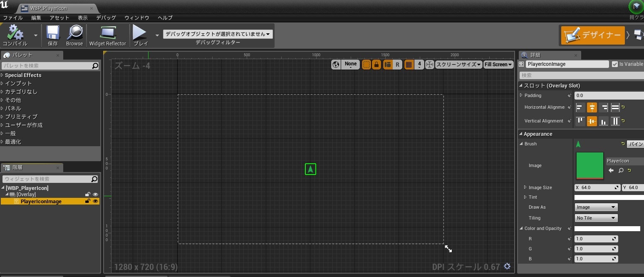
Task: Reset Horizontal Alignment to default arrow
Action: tap(623, 107)
